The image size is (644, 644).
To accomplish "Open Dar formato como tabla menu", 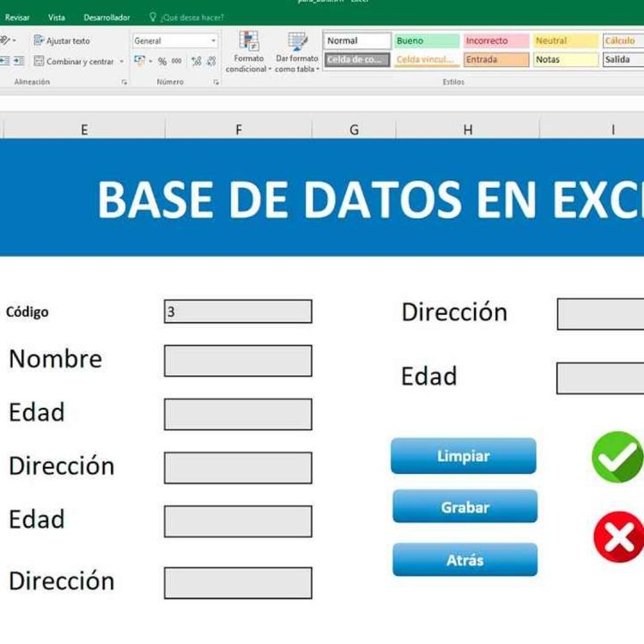I will point(297,52).
